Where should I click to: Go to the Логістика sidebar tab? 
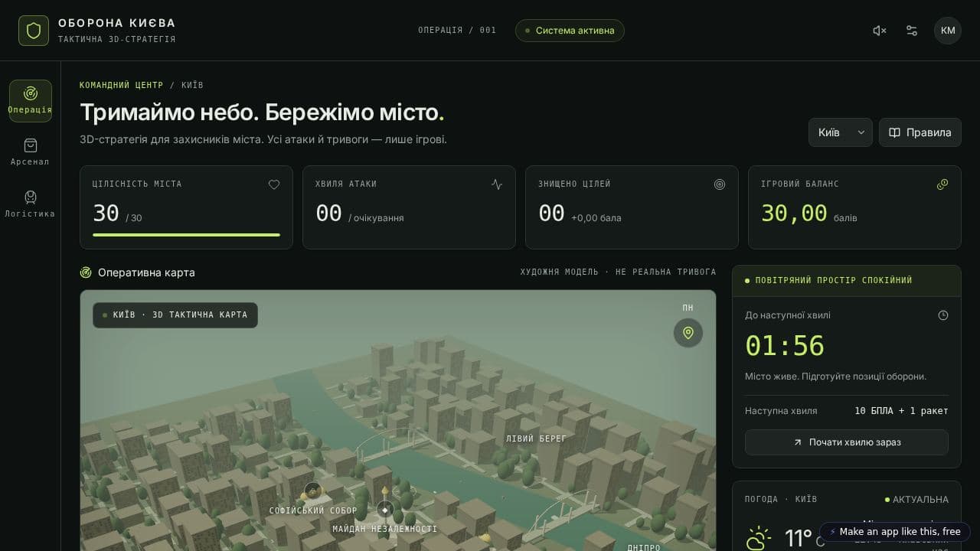31,204
